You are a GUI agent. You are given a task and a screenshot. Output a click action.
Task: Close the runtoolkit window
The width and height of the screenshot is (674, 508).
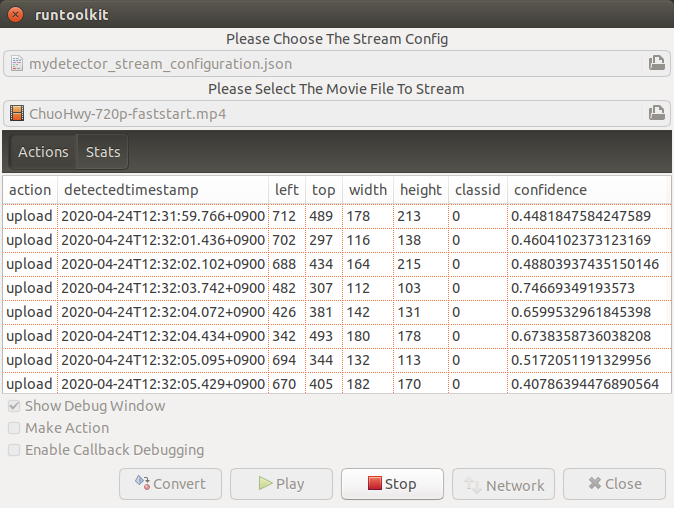[15, 15]
